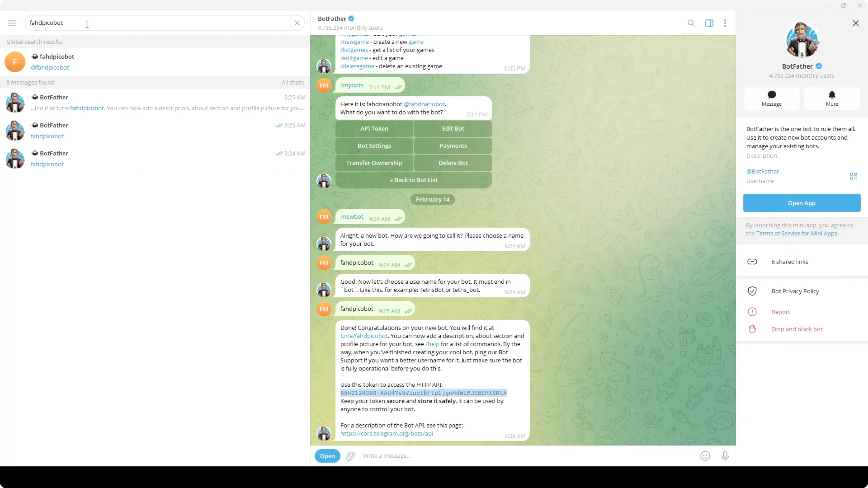The image size is (868, 488).
Task: Open Bot Privacy Policy entry
Action: [795, 291]
